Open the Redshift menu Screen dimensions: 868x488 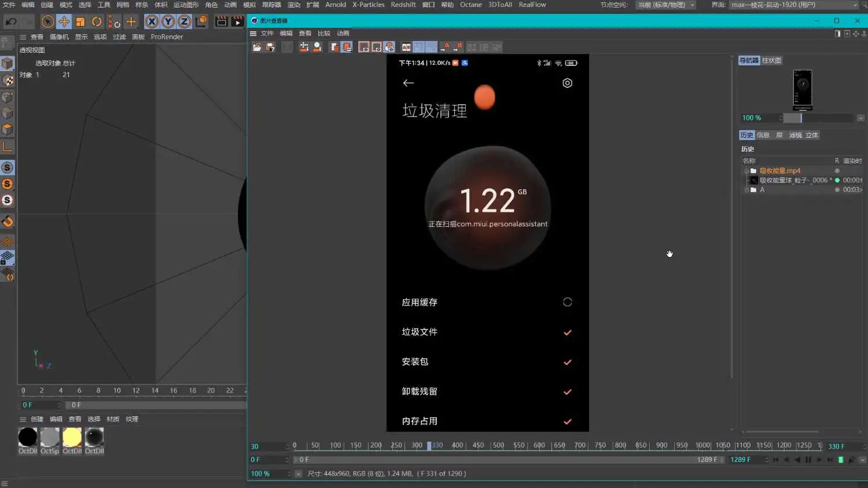pos(403,5)
